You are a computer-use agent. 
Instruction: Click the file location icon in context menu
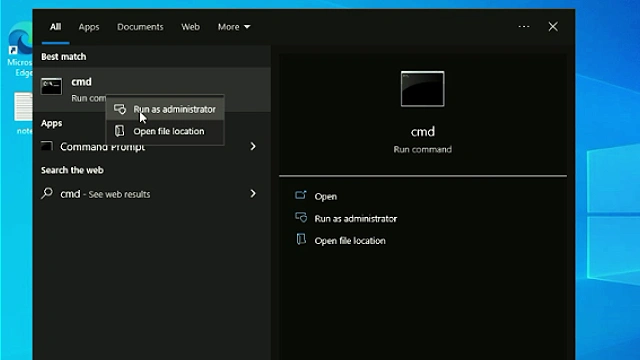[120, 131]
